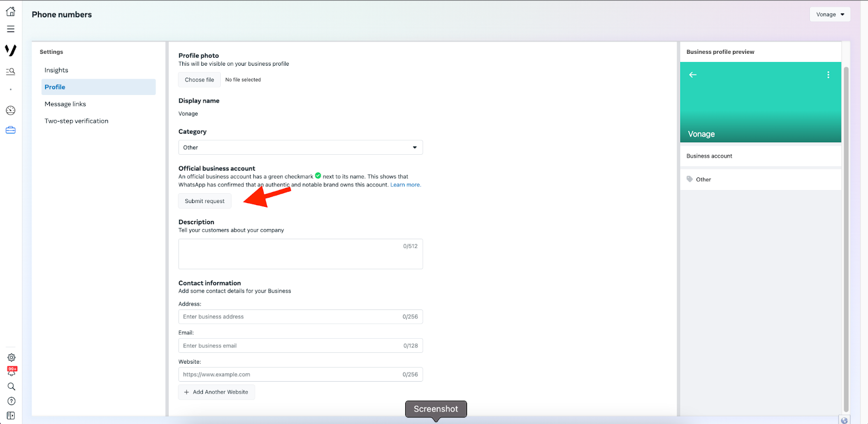Click Add Another Website button
This screenshot has width=868, height=424.
pos(216,392)
